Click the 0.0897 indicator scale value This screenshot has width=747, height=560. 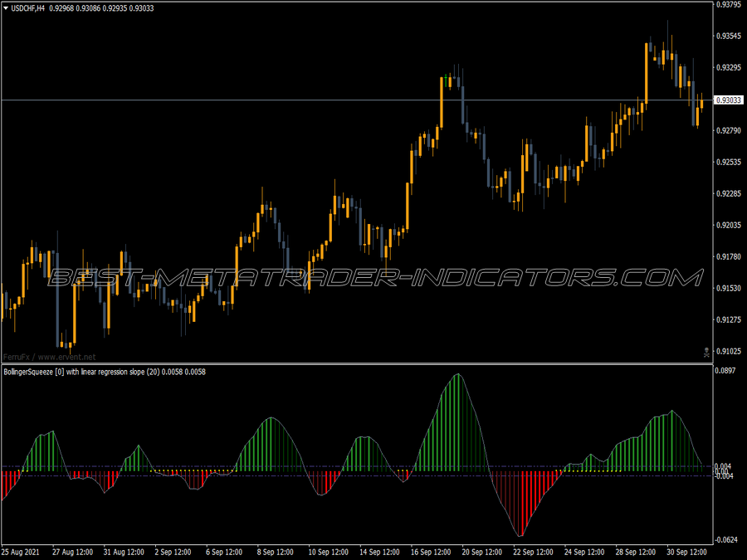[725, 371]
